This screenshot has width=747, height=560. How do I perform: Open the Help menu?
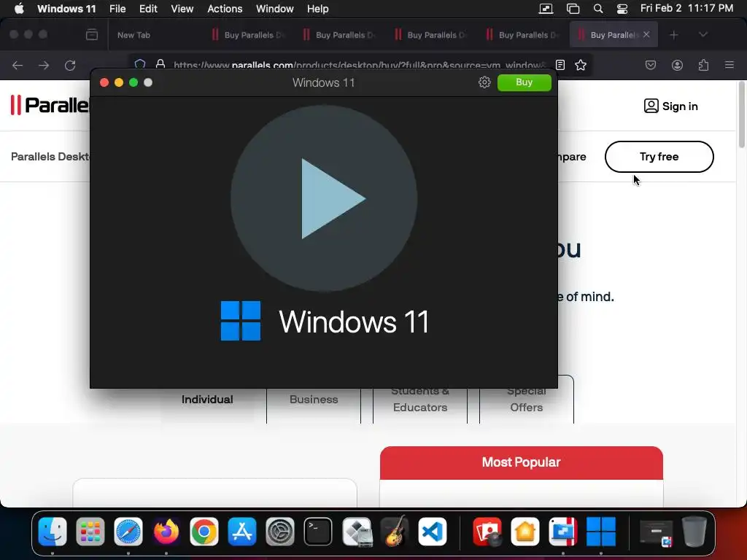click(x=318, y=9)
